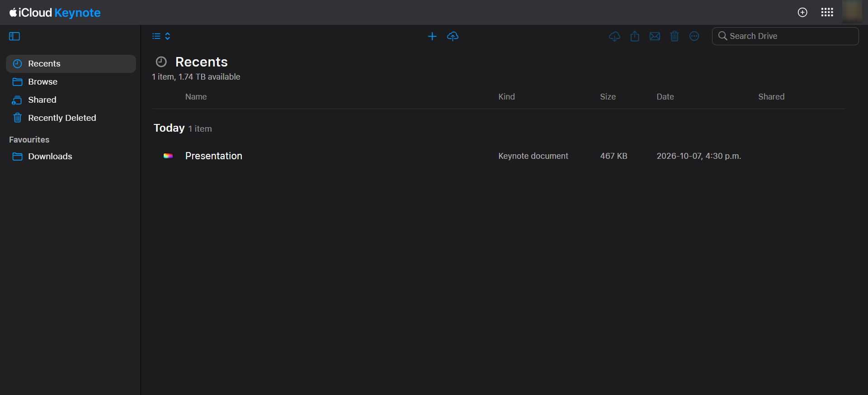868x395 pixels.
Task: Click the Search Drive field
Action: coord(785,36)
